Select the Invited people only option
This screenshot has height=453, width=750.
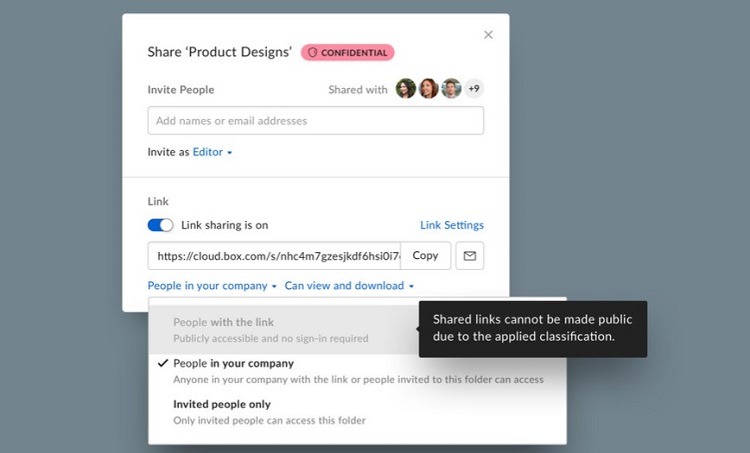[357, 412]
